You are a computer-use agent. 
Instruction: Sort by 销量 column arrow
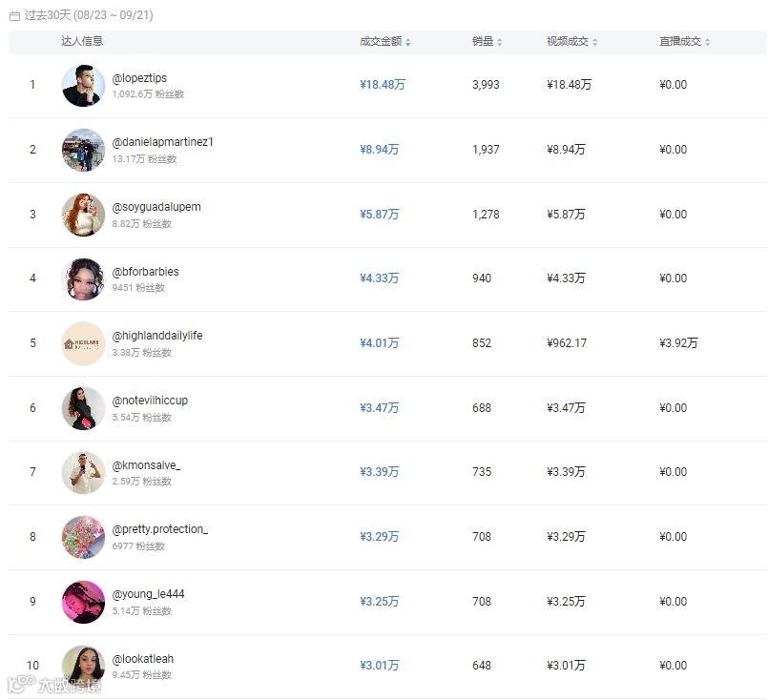[x=500, y=42]
